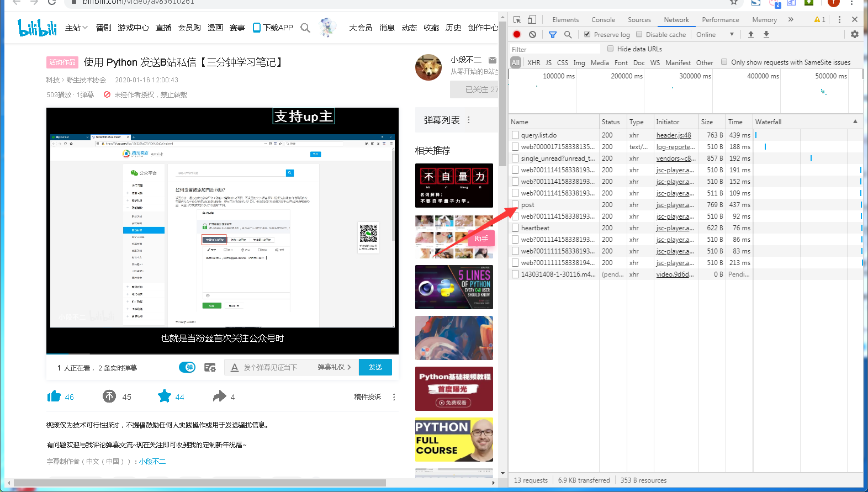This screenshot has width=868, height=492.
Task: Click the export HAR download icon
Action: point(766,34)
